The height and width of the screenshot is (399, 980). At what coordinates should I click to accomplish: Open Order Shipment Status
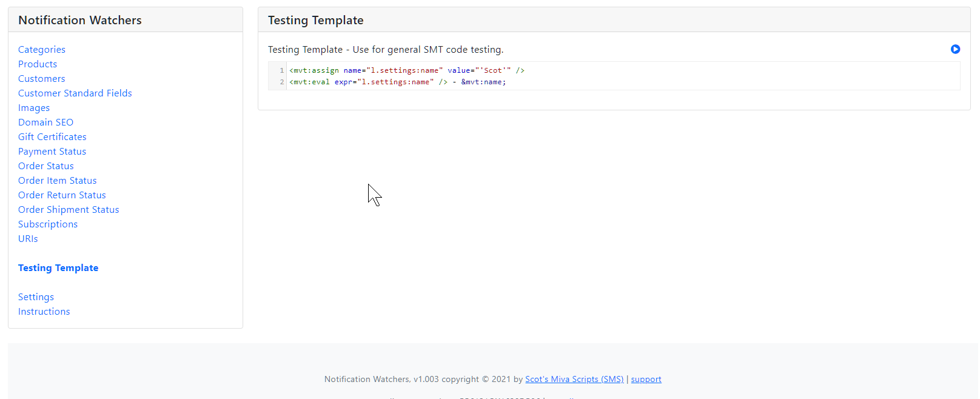pos(69,210)
